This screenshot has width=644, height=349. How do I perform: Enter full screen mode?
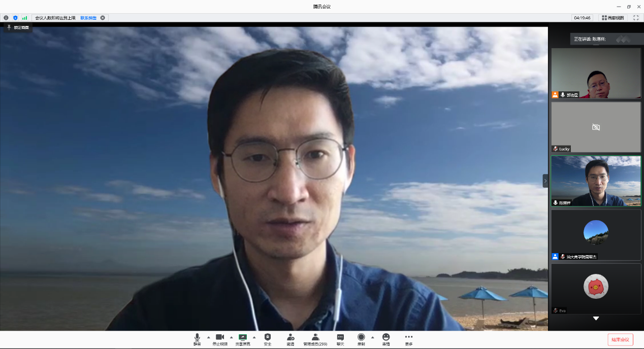(635, 18)
